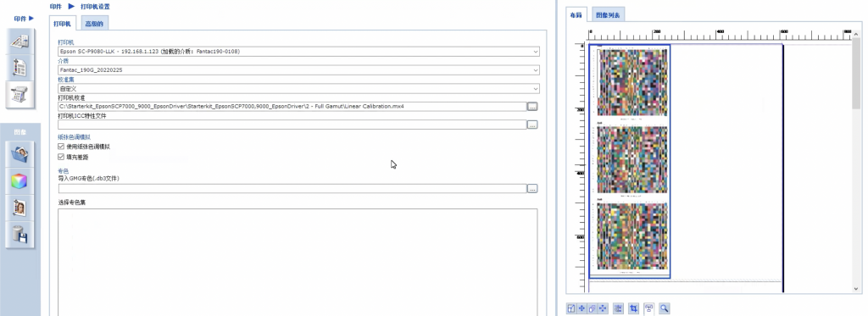Open the 校准集 calibration set dropdown
This screenshot has height=316, width=868.
(x=299, y=89)
